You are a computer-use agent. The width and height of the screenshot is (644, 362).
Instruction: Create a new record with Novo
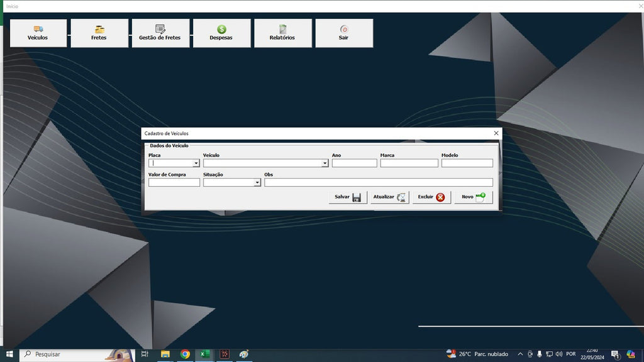pos(474,197)
